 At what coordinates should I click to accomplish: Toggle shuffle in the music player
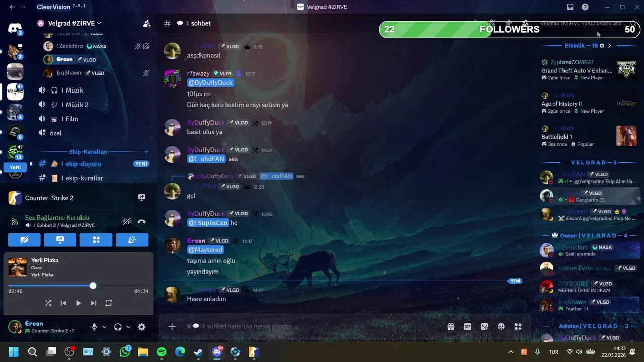tap(48, 303)
